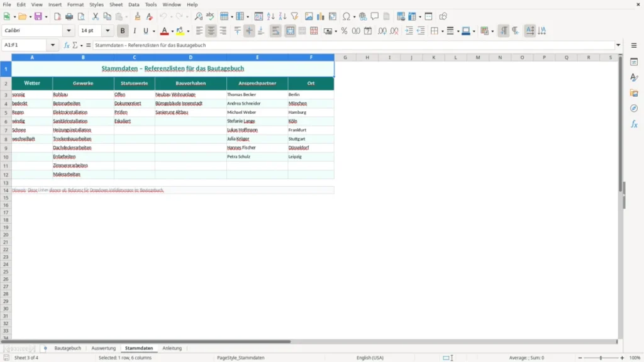Open font color dropdown arrow
The height and width of the screenshot is (362, 644).
coord(172,31)
